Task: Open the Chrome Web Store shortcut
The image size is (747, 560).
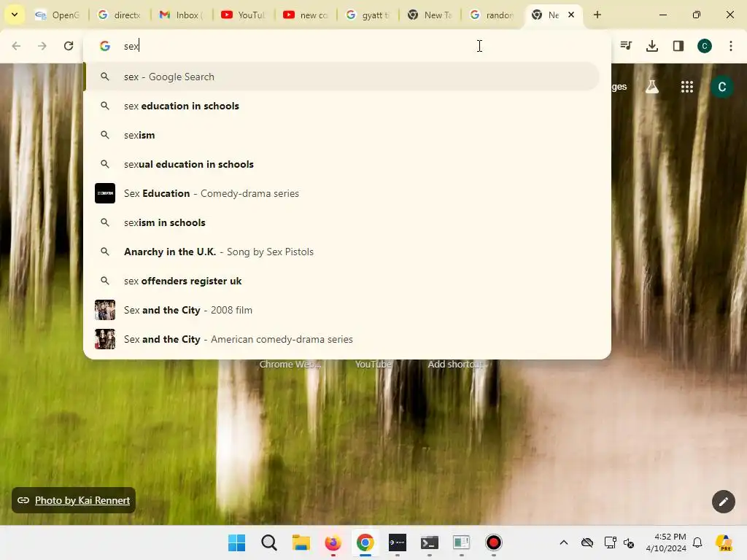Action: click(290, 365)
